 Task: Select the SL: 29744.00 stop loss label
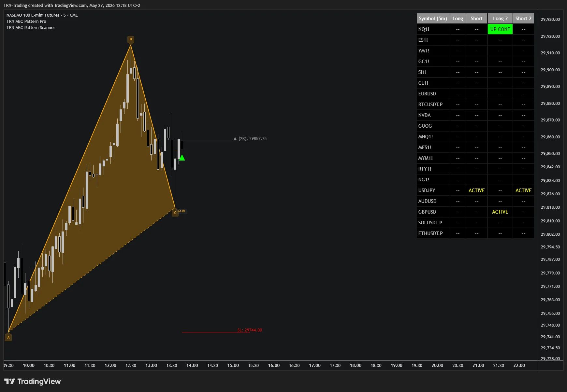(250, 330)
